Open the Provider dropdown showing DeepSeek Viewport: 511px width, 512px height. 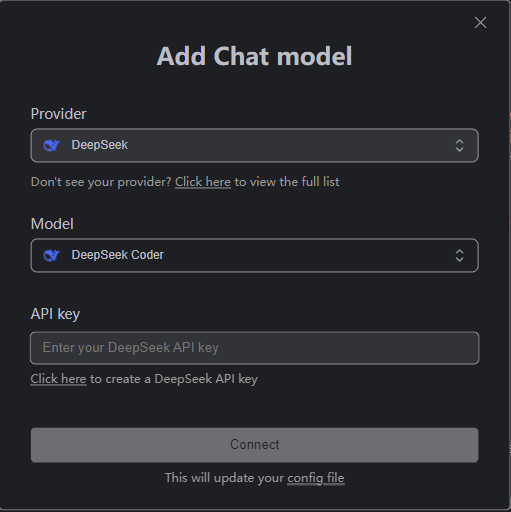coord(255,145)
